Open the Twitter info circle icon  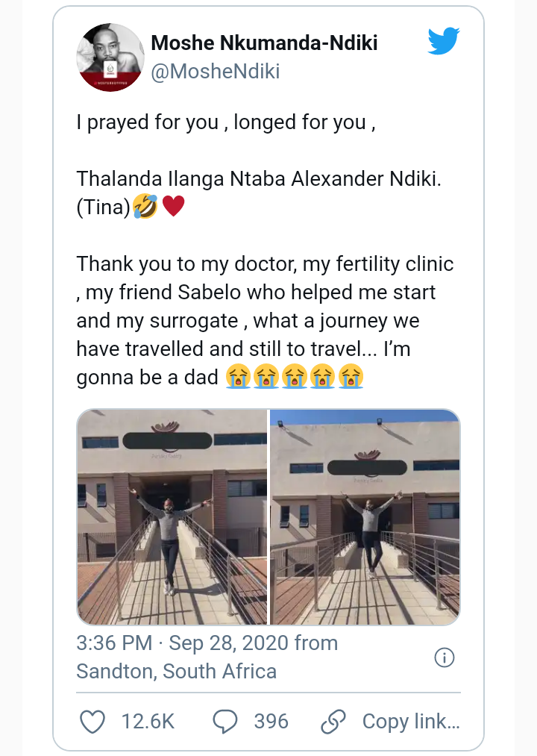pos(445,657)
